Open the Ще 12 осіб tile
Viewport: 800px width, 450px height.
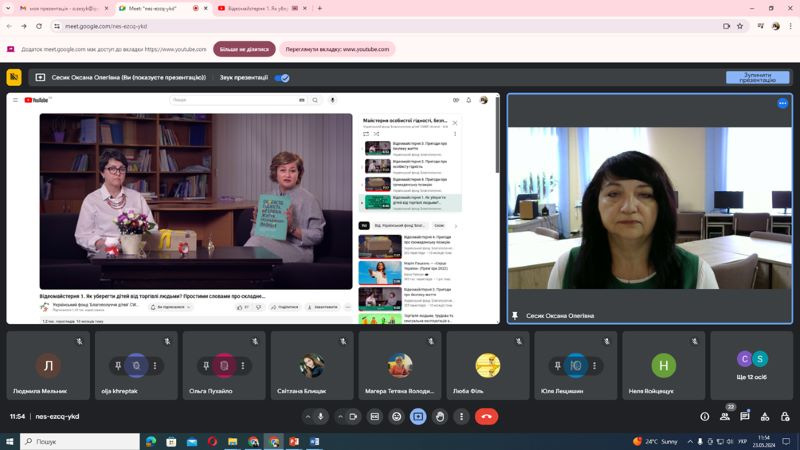tap(752, 365)
